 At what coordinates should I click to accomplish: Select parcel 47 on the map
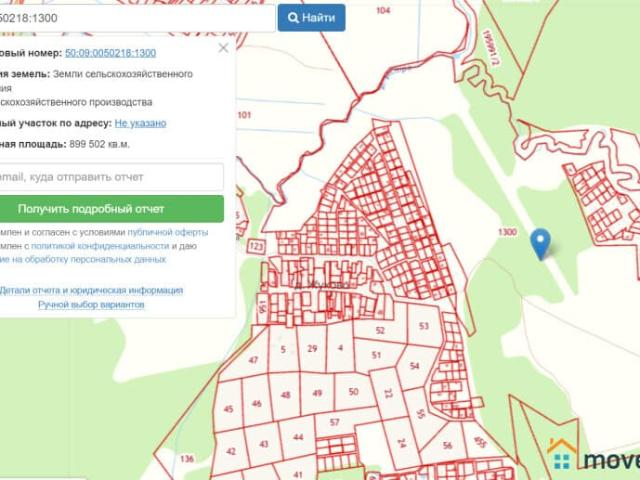click(253, 360)
